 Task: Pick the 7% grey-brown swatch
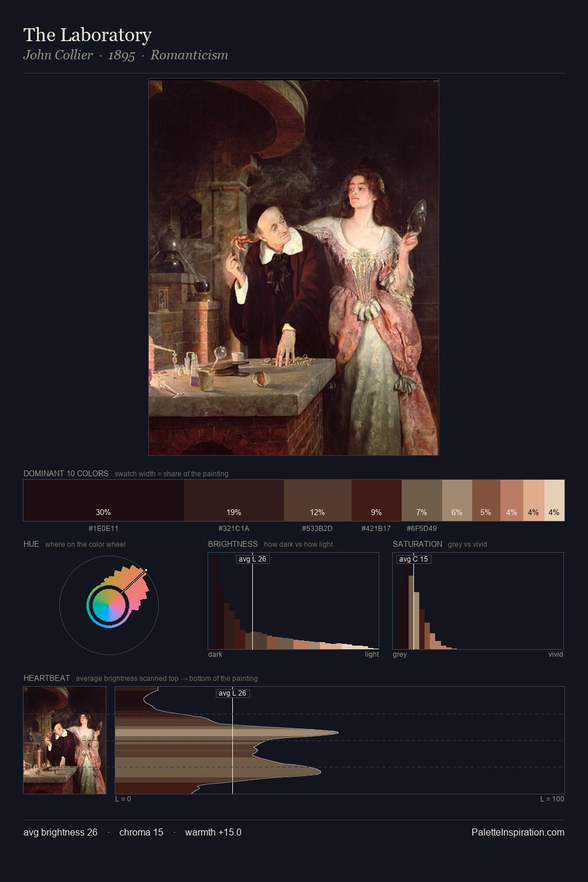tap(422, 500)
